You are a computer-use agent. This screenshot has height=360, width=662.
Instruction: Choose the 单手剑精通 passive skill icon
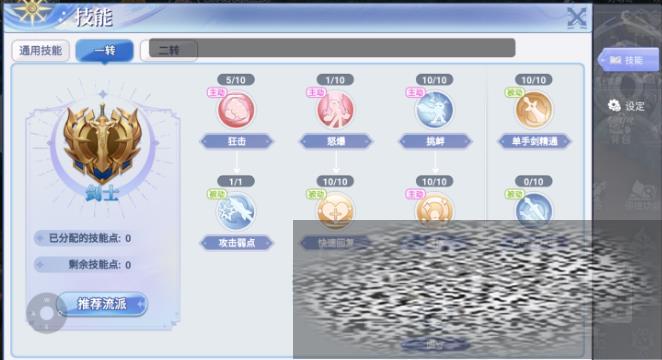[x=534, y=110]
